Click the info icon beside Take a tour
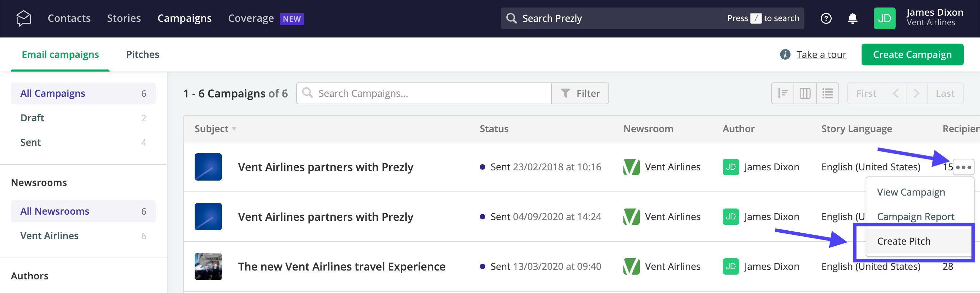The image size is (980, 293). 785,55
